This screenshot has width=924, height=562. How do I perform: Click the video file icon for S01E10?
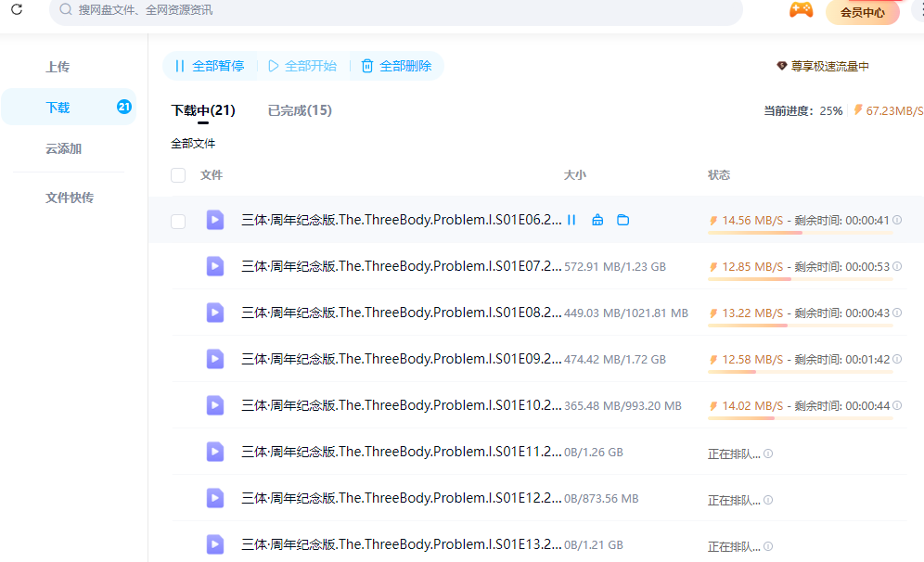215,405
